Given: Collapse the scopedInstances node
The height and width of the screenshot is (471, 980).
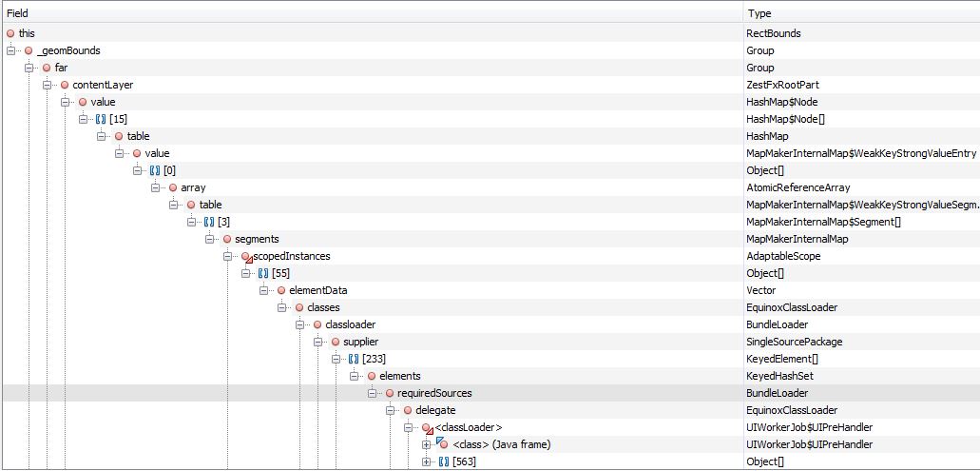Looking at the screenshot, I should pyautogui.click(x=227, y=257).
